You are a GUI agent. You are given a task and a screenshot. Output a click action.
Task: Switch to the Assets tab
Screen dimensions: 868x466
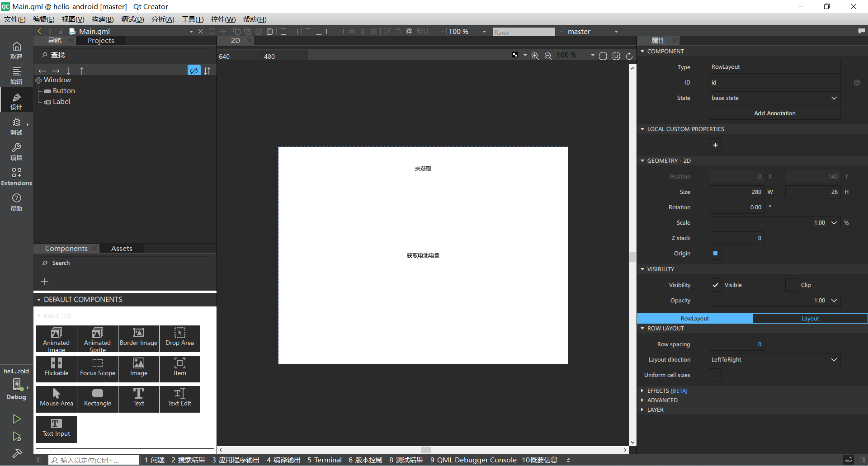click(x=122, y=249)
